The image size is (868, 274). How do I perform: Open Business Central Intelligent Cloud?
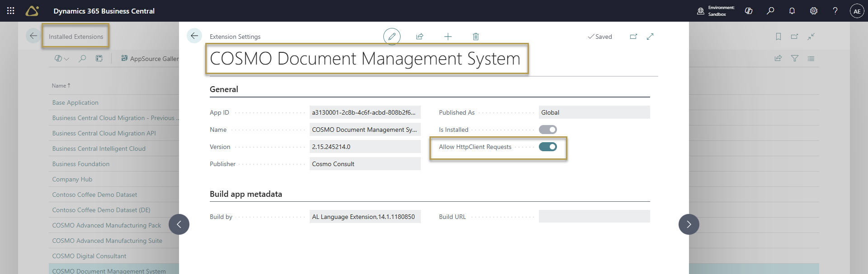click(99, 149)
